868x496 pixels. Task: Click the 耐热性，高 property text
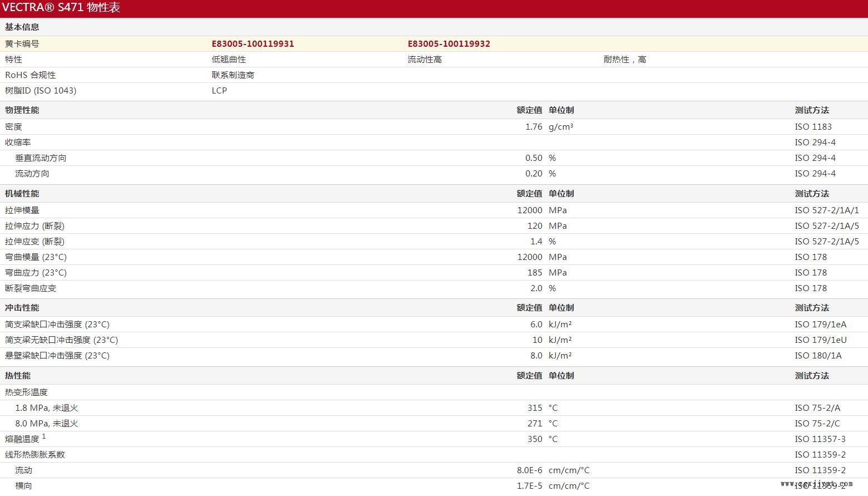coord(624,60)
